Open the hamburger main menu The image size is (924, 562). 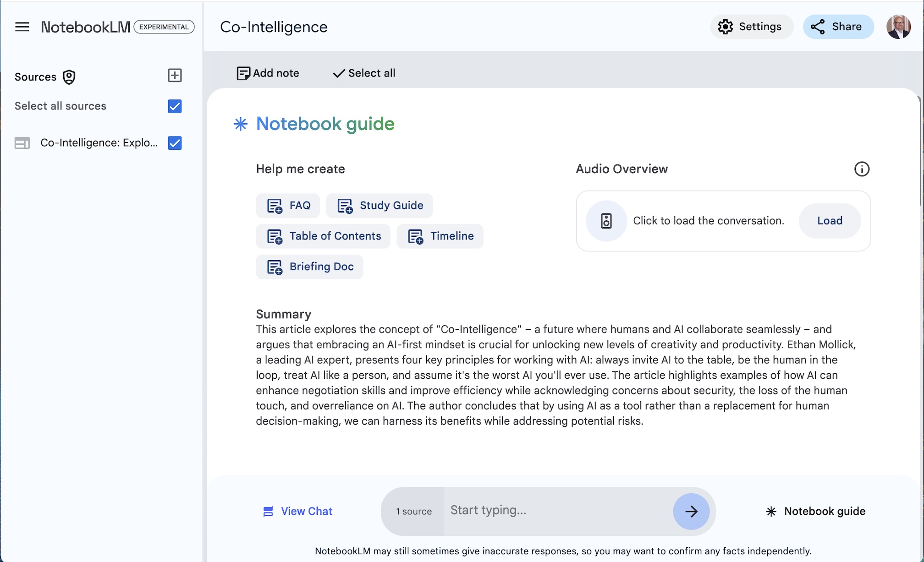(22, 27)
